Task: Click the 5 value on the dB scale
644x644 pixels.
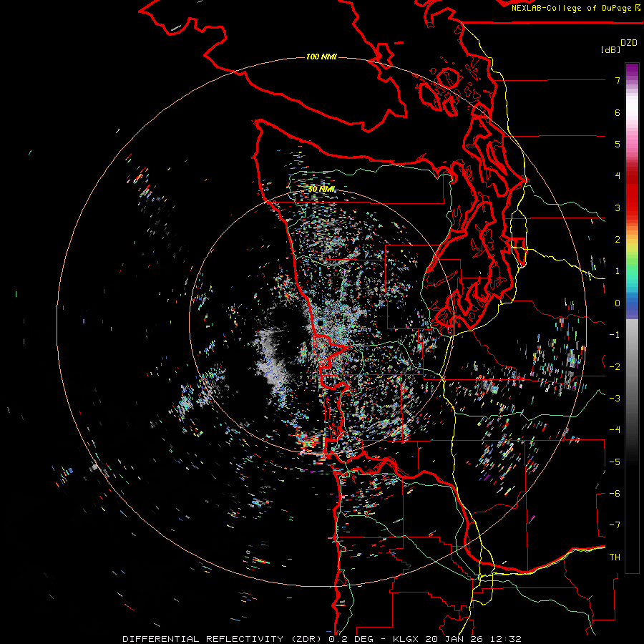Action: (x=618, y=144)
